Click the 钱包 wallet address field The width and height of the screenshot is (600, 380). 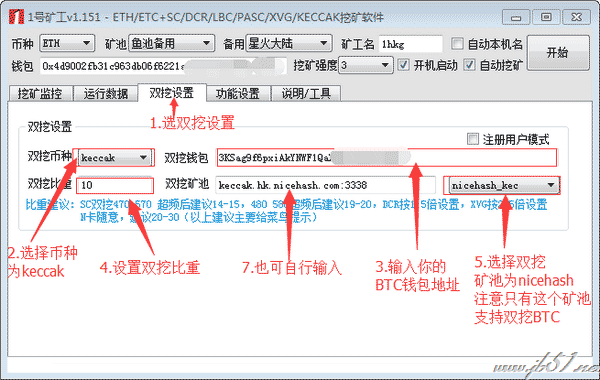[163, 66]
